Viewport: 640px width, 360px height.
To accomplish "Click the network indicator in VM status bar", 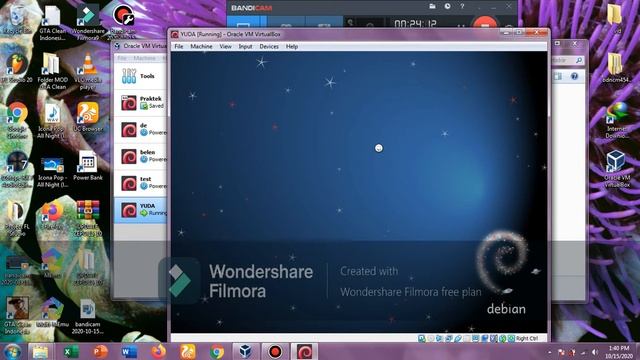I will pos(449,338).
